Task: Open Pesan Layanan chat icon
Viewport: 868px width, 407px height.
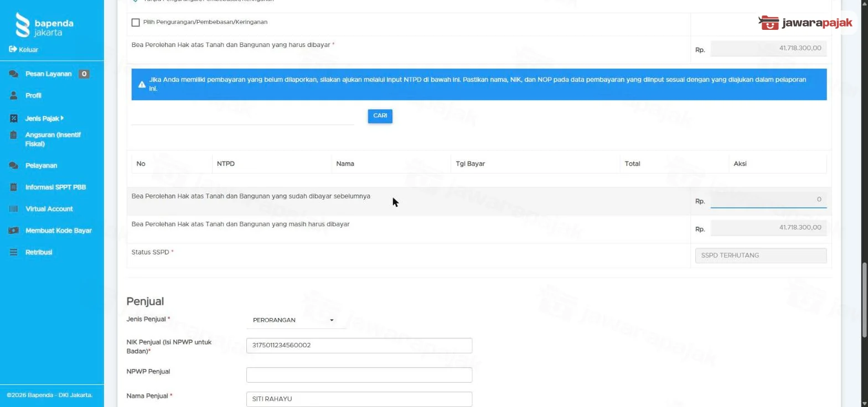Action: point(14,74)
